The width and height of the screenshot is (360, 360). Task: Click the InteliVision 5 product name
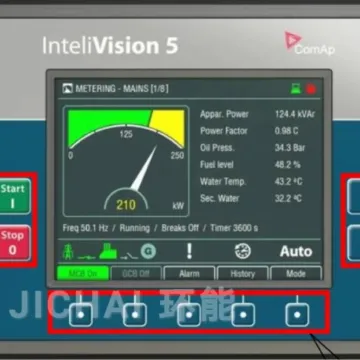(110, 46)
